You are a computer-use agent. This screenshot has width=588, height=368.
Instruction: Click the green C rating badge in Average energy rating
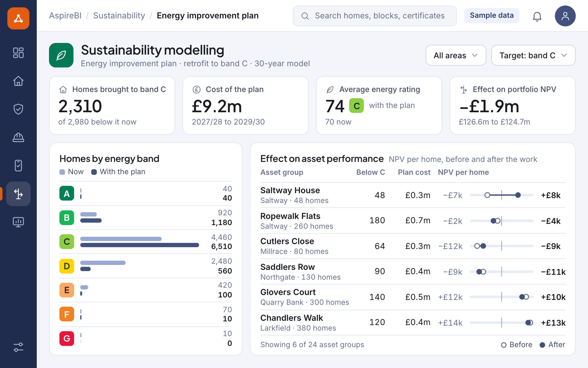[x=356, y=105]
